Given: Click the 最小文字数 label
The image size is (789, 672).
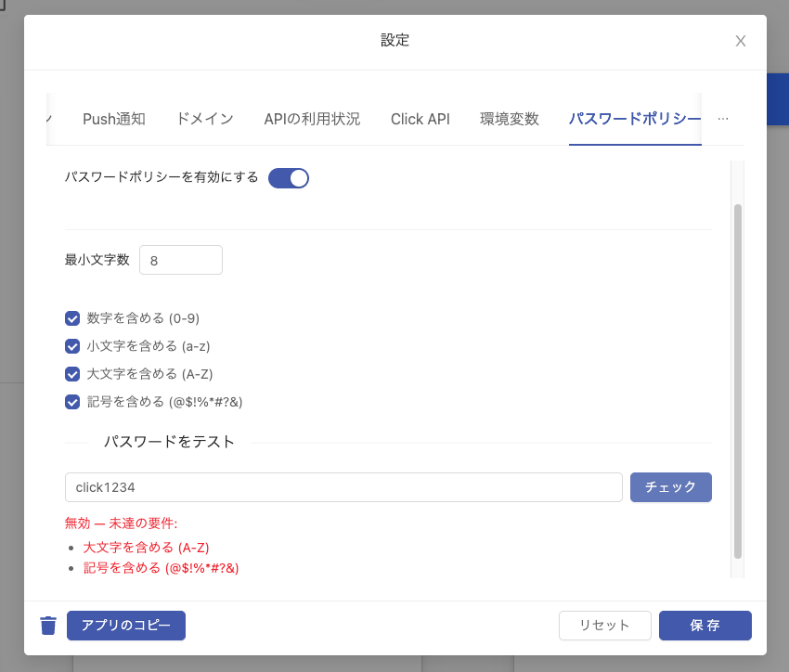Looking at the screenshot, I should coord(97,260).
